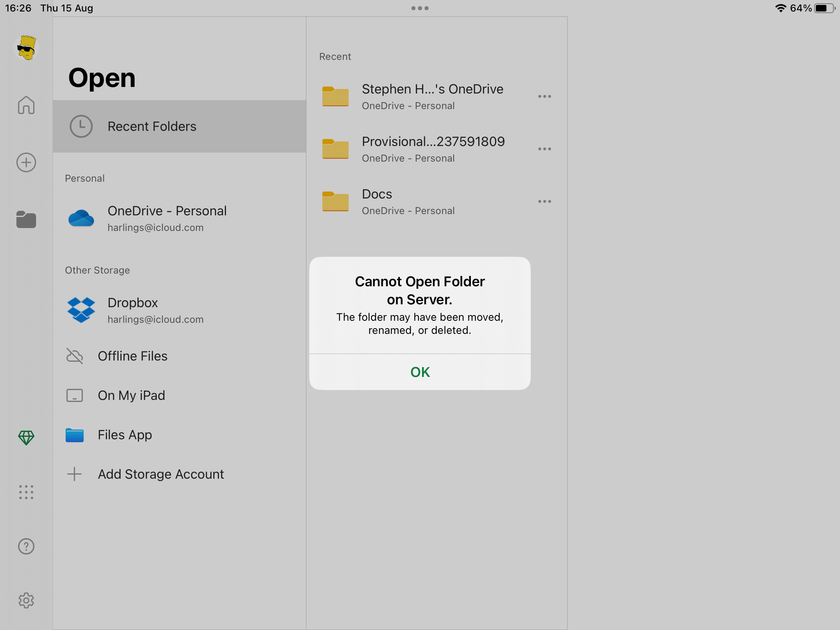
Task: Open more options for Stephen H's OneDrive folder
Action: click(x=544, y=96)
